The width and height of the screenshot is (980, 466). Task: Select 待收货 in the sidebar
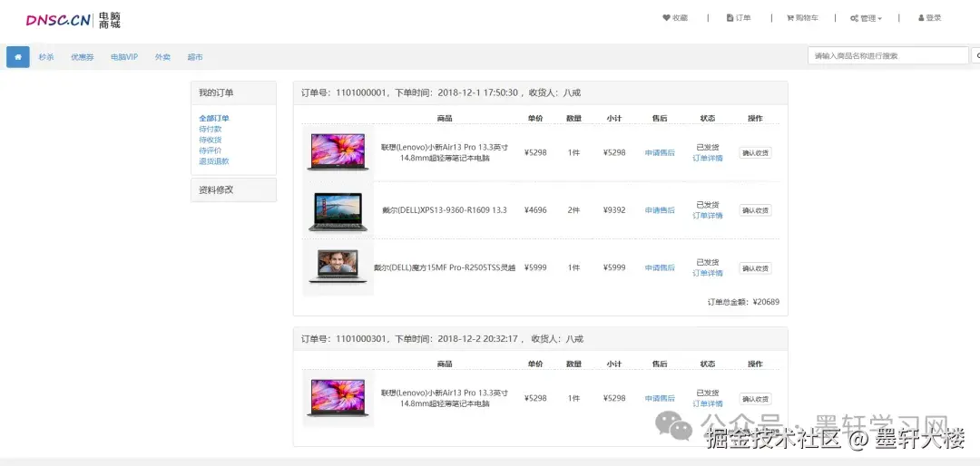[210, 140]
